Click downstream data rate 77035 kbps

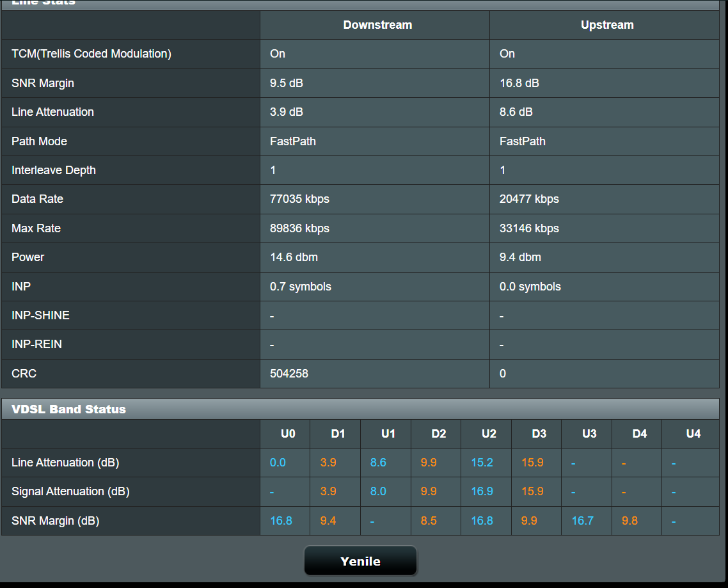(299, 199)
